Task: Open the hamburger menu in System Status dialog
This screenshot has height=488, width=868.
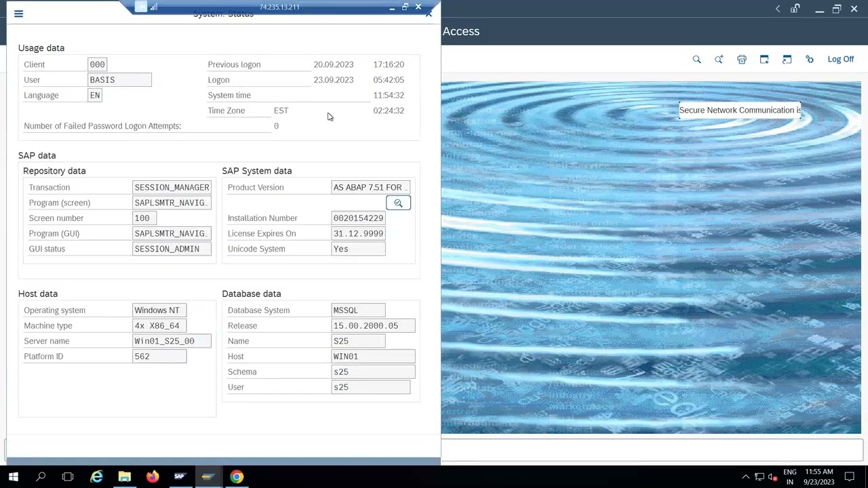Action: click(x=18, y=14)
